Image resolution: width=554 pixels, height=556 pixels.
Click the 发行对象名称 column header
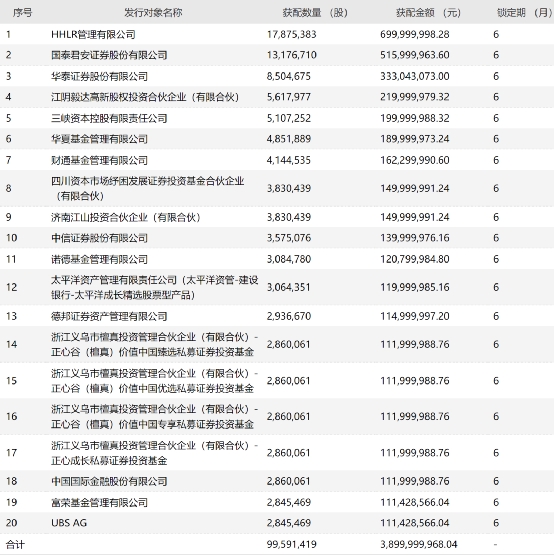(x=153, y=13)
